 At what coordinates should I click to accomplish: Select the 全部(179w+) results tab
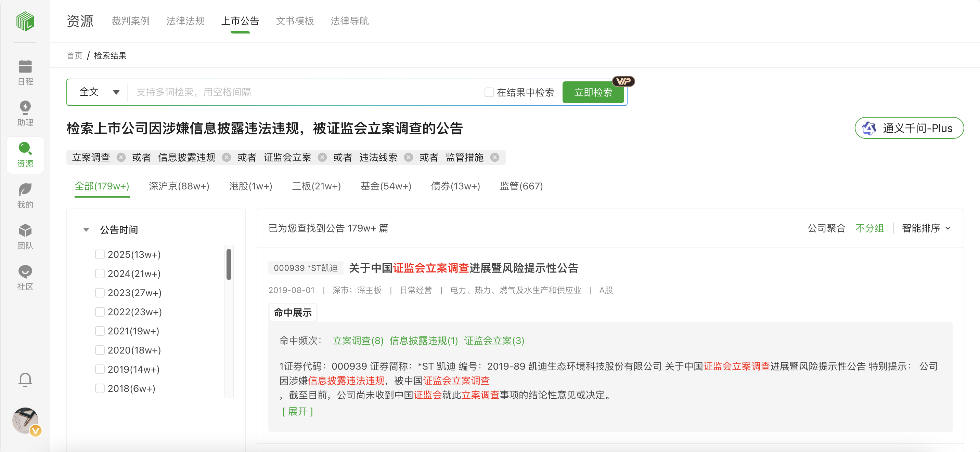pyautogui.click(x=102, y=186)
